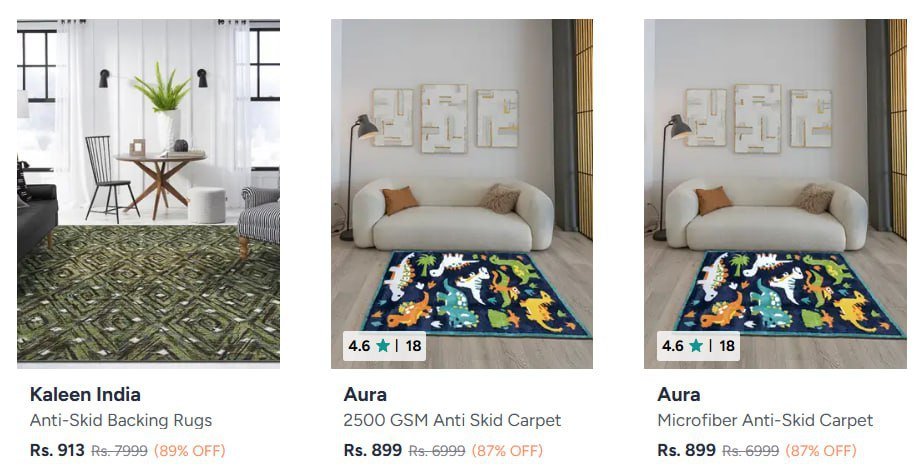
Task: Click review count 18 on Microfiber carpet
Action: click(x=727, y=346)
